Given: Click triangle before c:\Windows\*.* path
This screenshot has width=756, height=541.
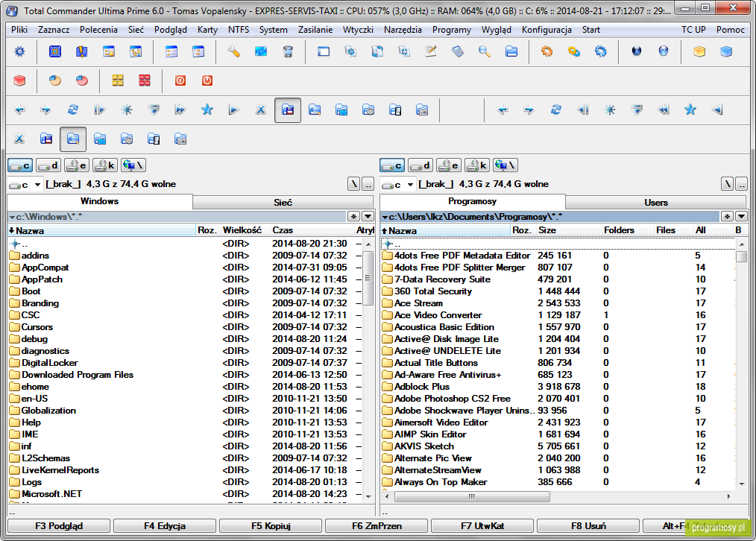Looking at the screenshot, I should point(13,218).
